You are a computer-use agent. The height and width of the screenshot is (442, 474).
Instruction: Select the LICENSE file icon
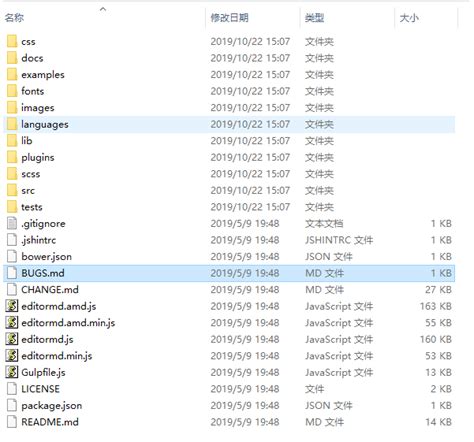point(12,389)
